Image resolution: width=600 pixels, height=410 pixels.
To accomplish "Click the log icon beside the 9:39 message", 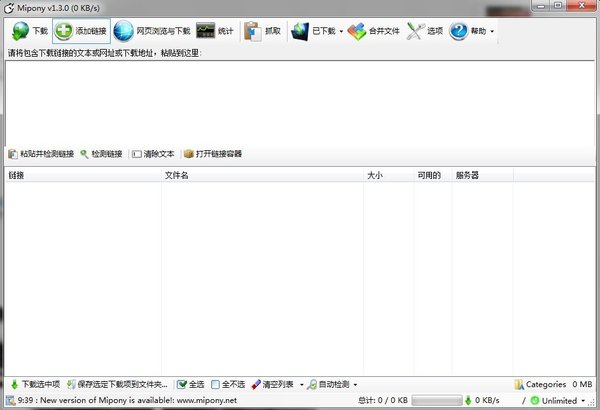I will (x=10, y=400).
